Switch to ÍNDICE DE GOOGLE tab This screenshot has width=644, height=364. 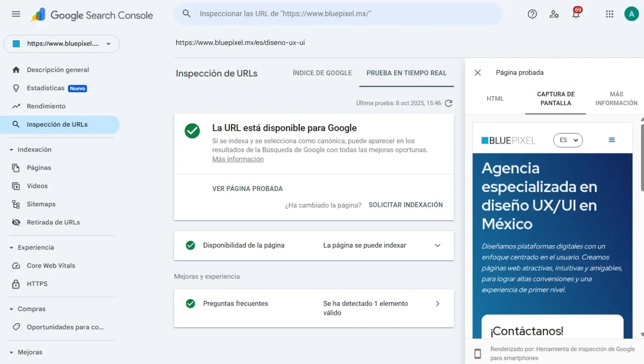click(322, 73)
